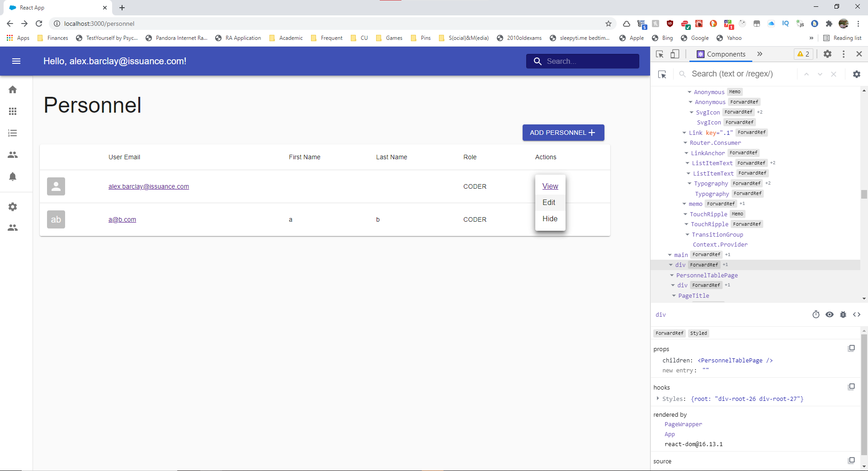The height and width of the screenshot is (471, 868).
Task: Click the ADD PERSONNEL button
Action: tap(563, 133)
